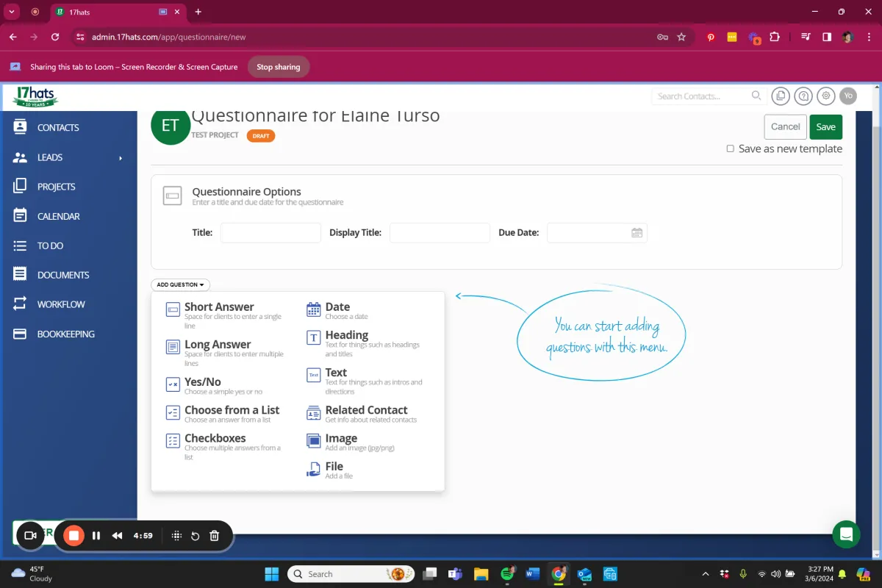Add a Long Answer question
This screenshot has height=588, width=882.
pyautogui.click(x=225, y=353)
